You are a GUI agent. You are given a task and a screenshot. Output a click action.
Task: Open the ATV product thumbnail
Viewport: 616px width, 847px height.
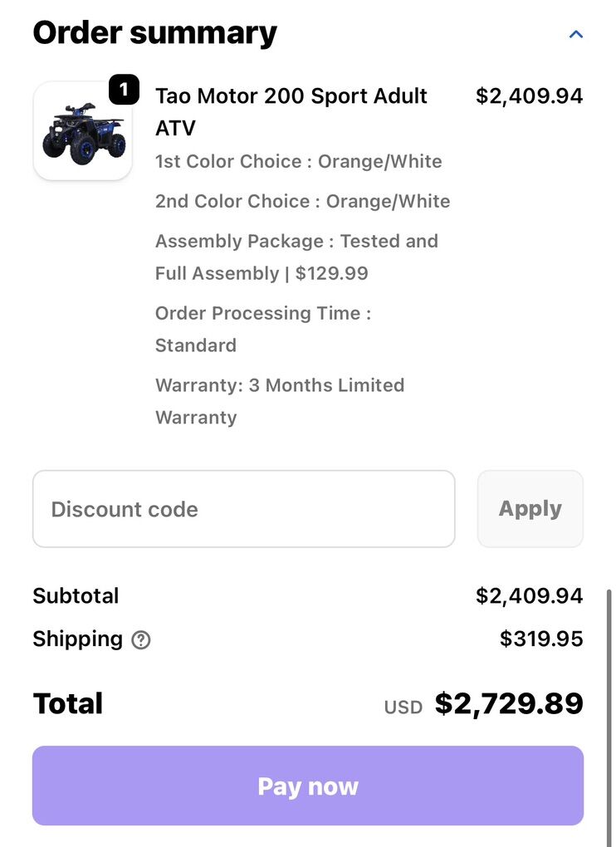(82, 131)
